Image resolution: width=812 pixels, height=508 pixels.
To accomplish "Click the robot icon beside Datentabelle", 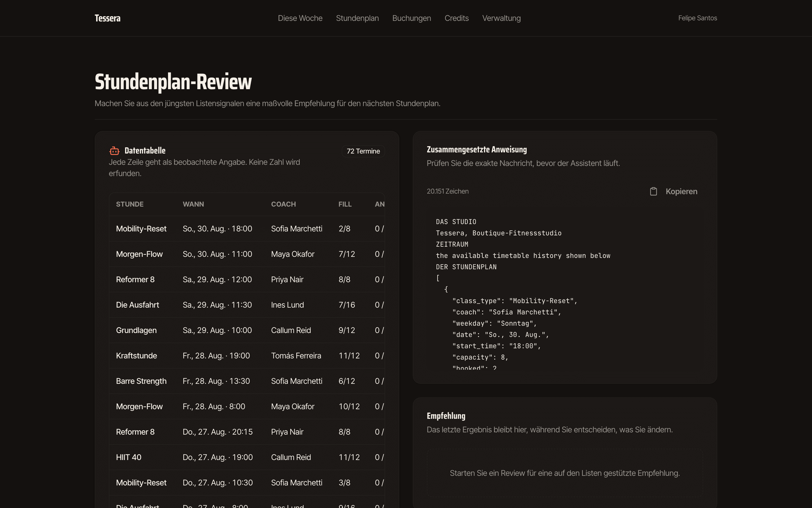I will (114, 151).
